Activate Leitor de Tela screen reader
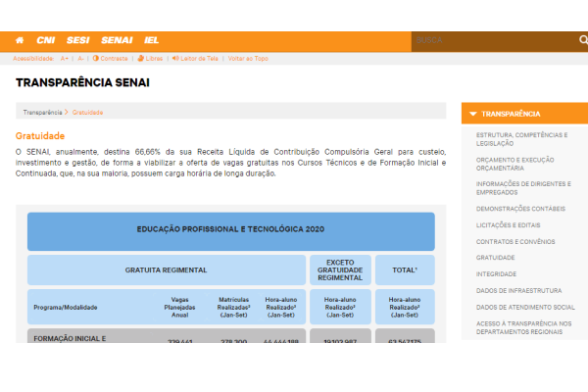The width and height of the screenshot is (588, 392). click(195, 59)
